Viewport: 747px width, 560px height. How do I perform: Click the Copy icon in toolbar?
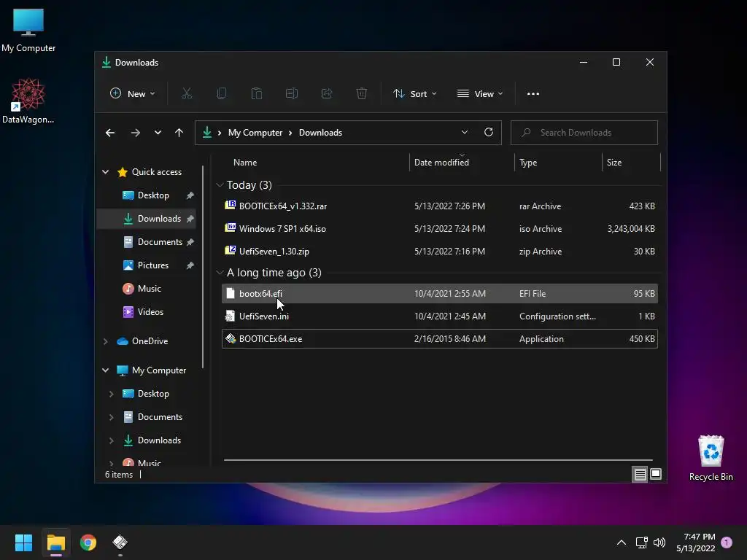[222, 94]
